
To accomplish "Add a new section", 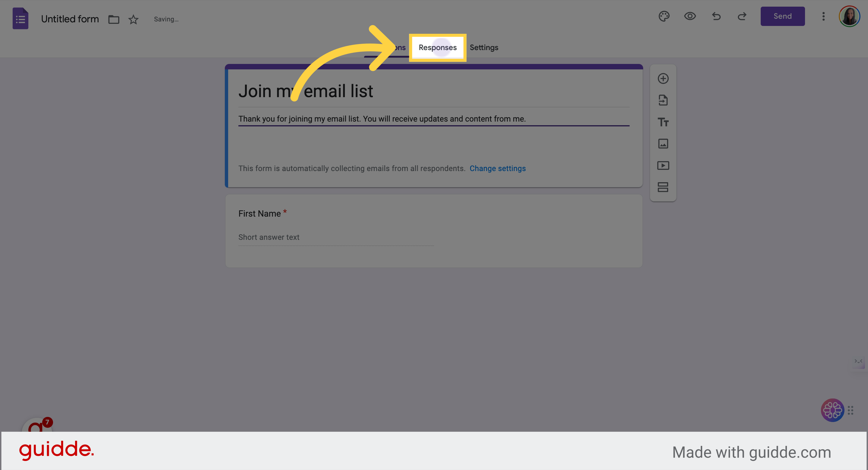I will click(x=663, y=187).
